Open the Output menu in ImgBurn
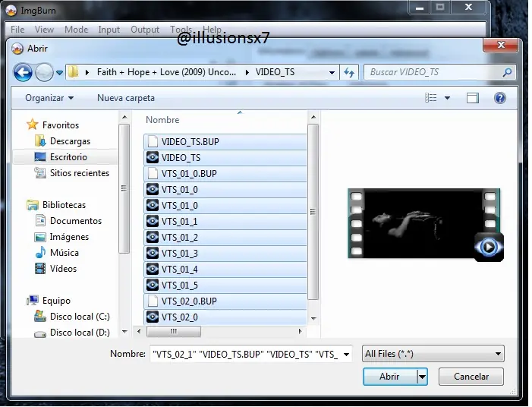This screenshot has height=407, width=532. (x=145, y=30)
